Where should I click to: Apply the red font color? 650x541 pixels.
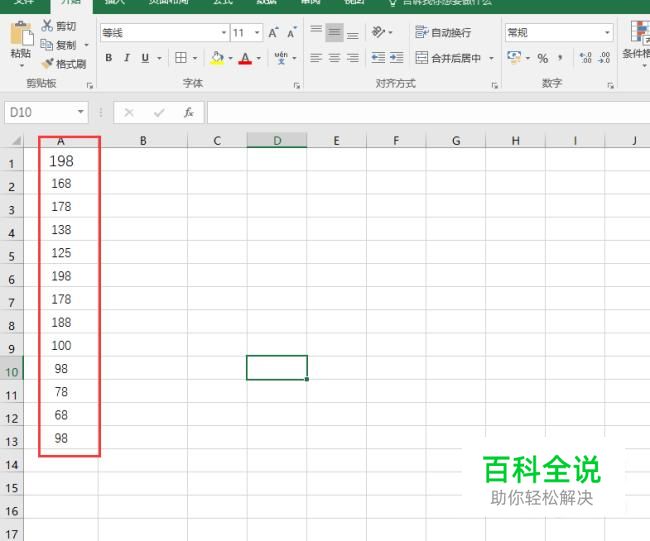(x=245, y=58)
